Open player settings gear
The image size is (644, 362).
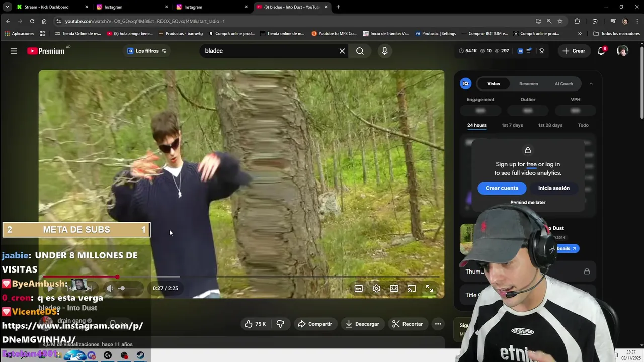[x=376, y=288]
